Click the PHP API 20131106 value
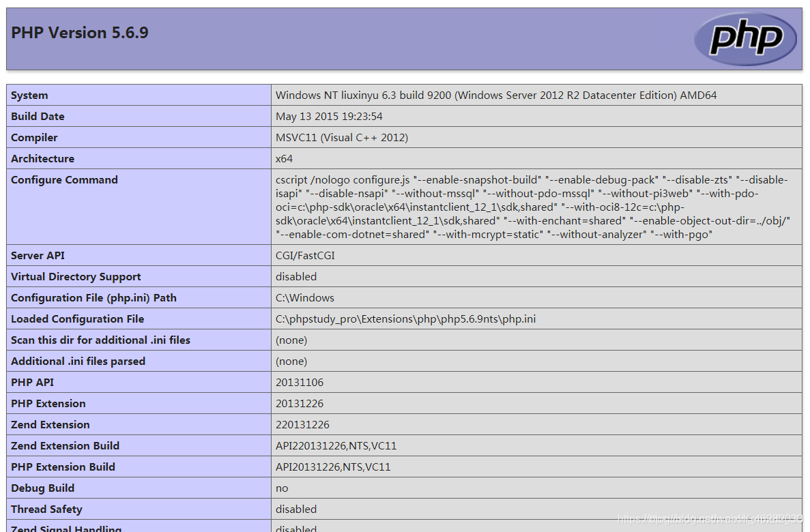The height and width of the screenshot is (532, 810). (298, 382)
